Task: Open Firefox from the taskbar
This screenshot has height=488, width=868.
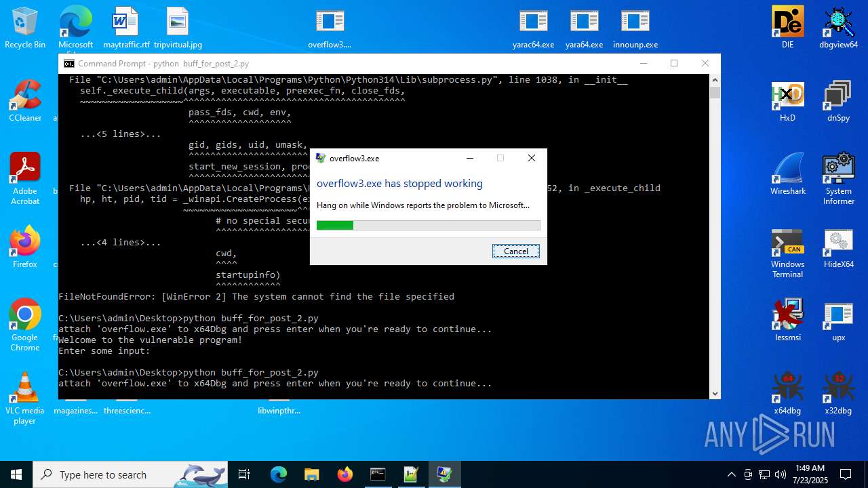Action: 344,474
